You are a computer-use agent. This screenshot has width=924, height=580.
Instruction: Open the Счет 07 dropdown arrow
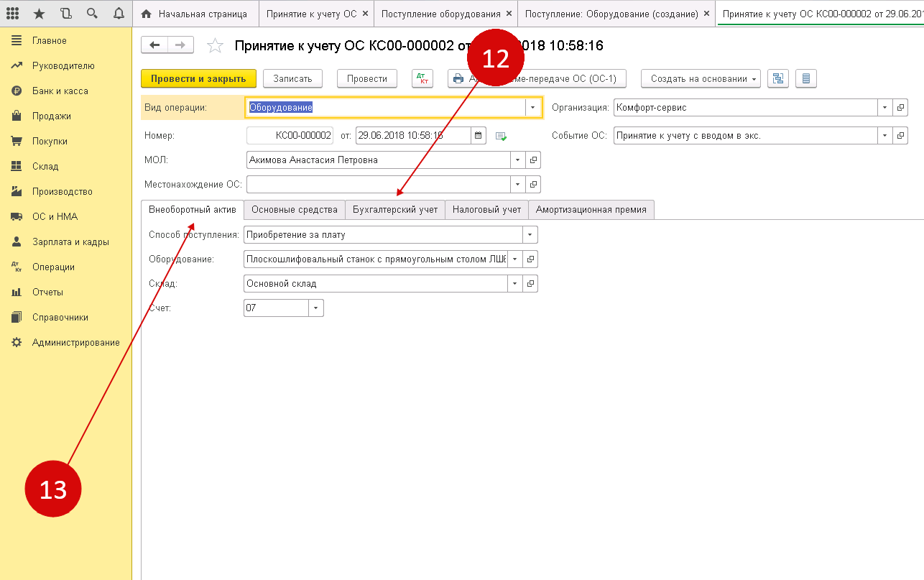coord(316,308)
